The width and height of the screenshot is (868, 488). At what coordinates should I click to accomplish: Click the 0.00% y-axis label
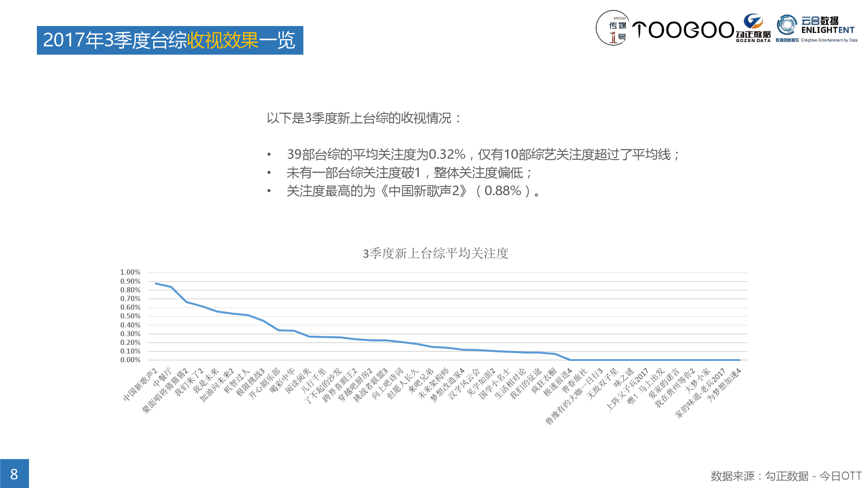pyautogui.click(x=130, y=360)
